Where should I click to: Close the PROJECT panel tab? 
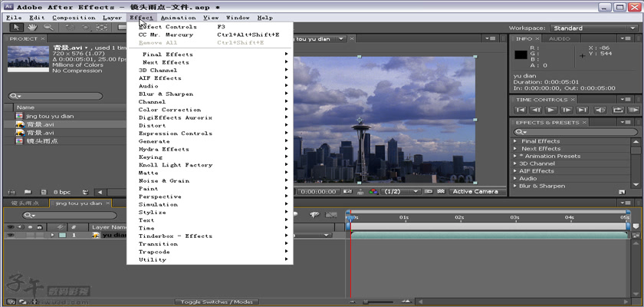tap(42, 38)
